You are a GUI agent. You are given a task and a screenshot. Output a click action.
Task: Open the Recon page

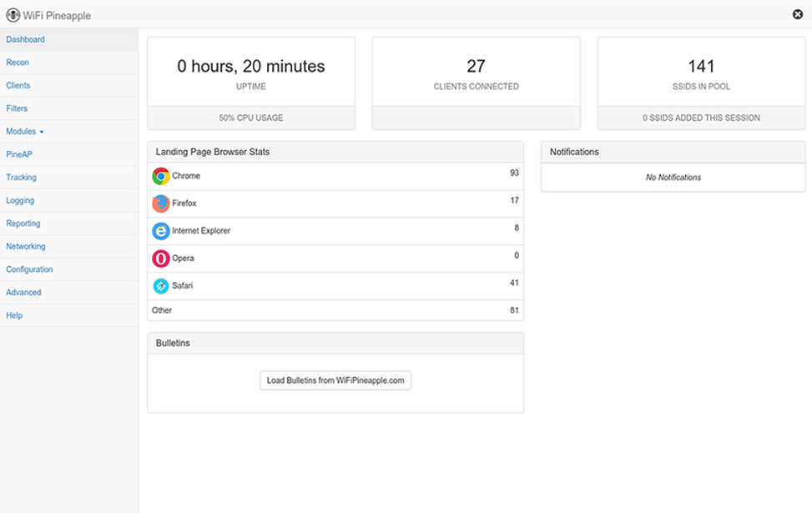tap(18, 63)
